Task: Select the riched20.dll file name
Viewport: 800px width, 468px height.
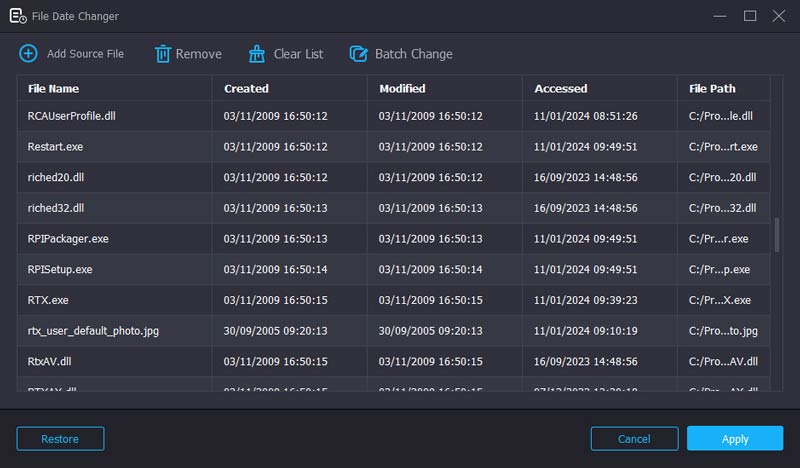Action: click(x=56, y=178)
